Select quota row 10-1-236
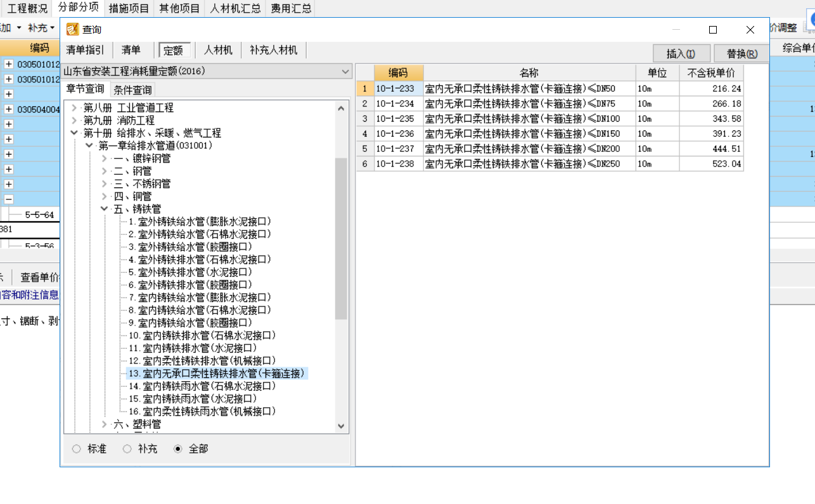 (550, 134)
